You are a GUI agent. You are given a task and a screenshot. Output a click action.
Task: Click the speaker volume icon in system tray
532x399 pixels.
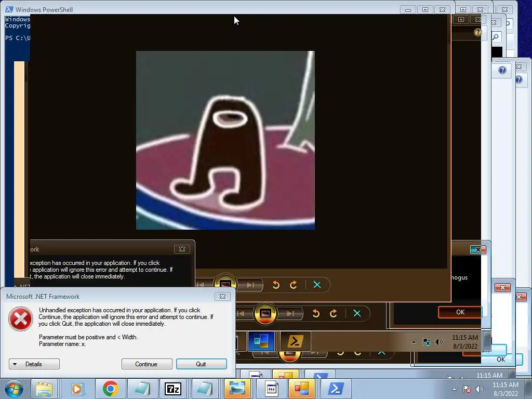pos(480,389)
